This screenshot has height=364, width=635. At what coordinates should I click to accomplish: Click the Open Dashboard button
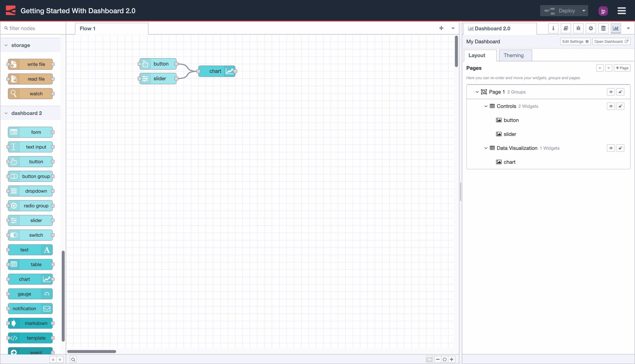[x=611, y=41]
